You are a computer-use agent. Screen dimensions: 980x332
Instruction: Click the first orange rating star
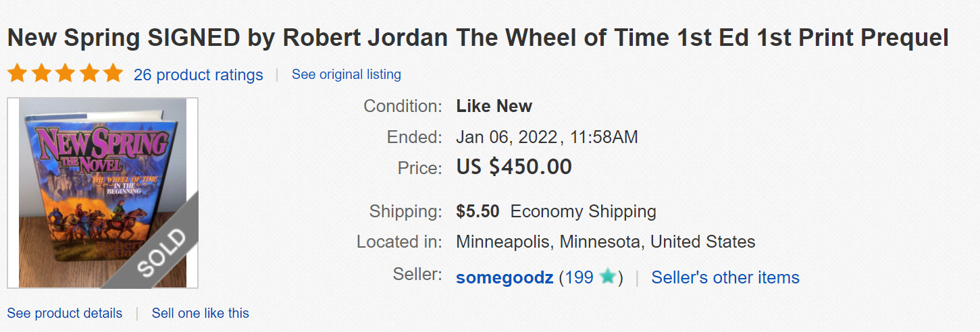click(17, 74)
